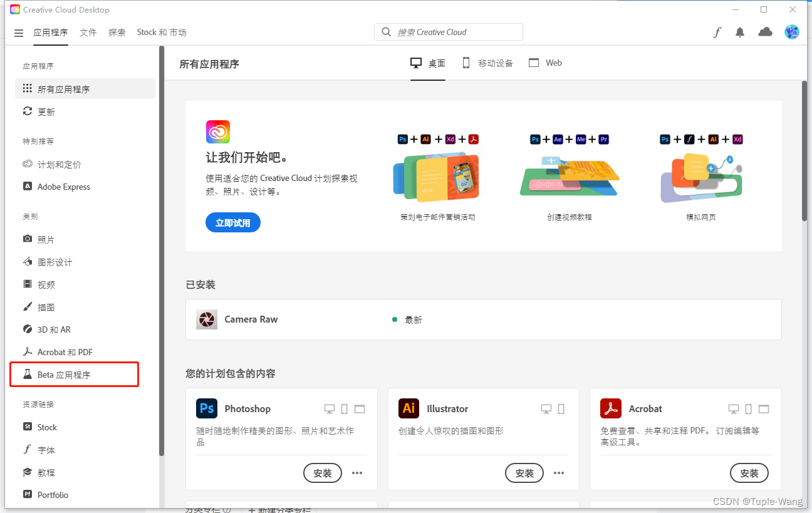Open the Fonts (字体) section
This screenshot has height=513, width=812.
click(x=45, y=449)
